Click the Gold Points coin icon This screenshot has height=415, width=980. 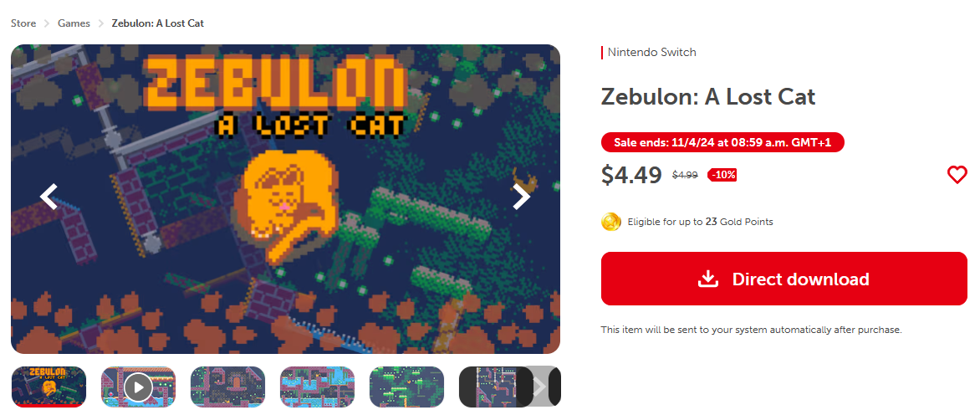[610, 222]
